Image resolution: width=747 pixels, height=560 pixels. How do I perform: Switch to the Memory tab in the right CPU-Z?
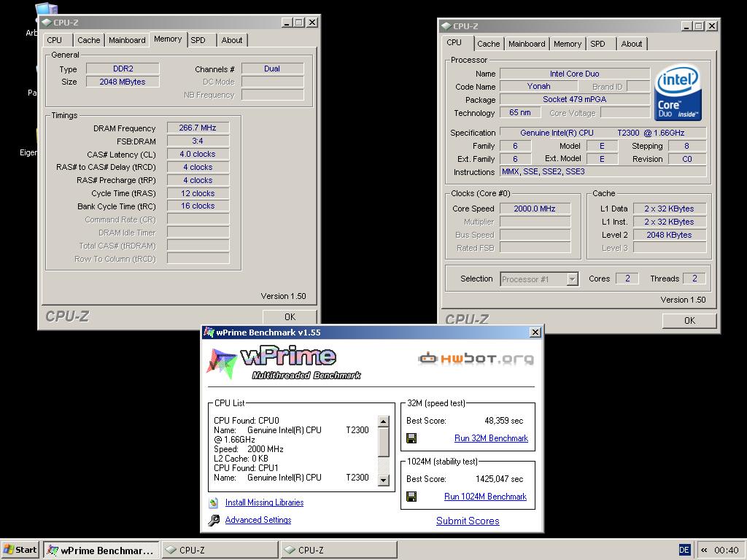[567, 44]
